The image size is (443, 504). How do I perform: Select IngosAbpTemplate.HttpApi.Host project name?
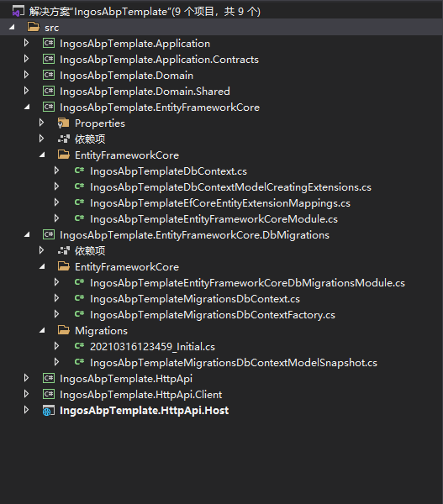(144, 411)
